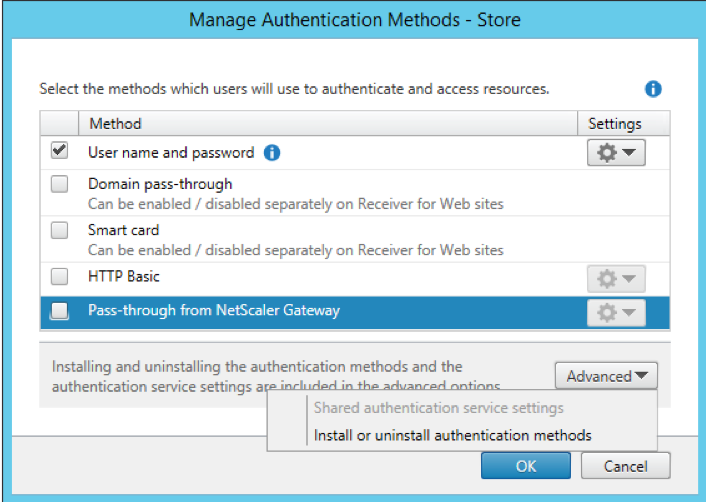Click the Method column header

(x=115, y=124)
